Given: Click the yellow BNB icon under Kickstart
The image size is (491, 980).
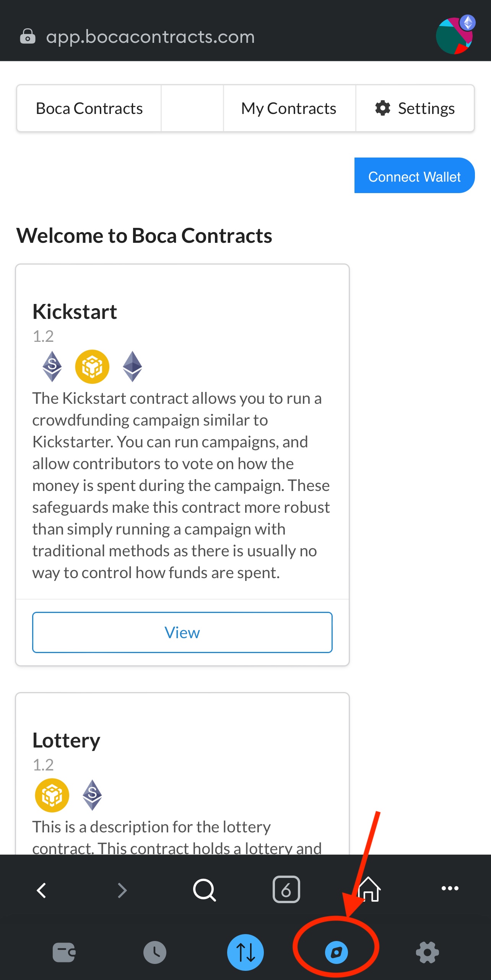Looking at the screenshot, I should coord(92,366).
